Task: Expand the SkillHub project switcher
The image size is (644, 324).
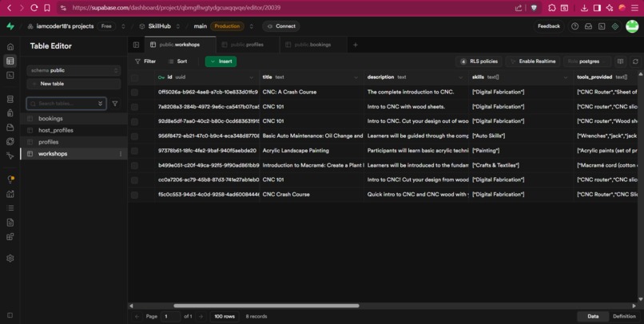Action: (x=178, y=26)
